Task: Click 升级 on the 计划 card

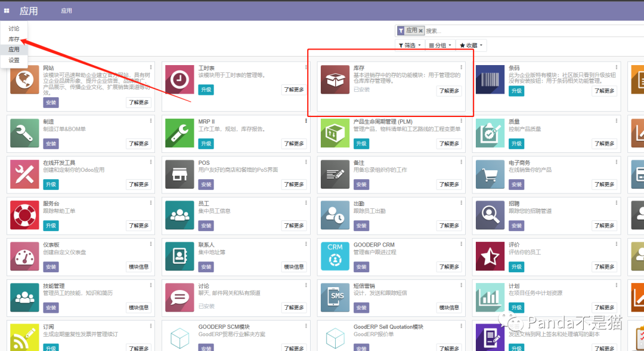Action: pyautogui.click(x=516, y=307)
